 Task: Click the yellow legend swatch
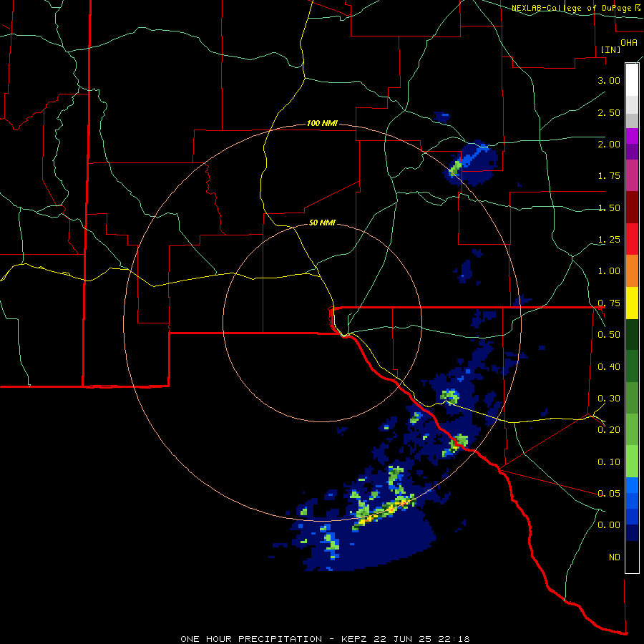[x=632, y=303]
